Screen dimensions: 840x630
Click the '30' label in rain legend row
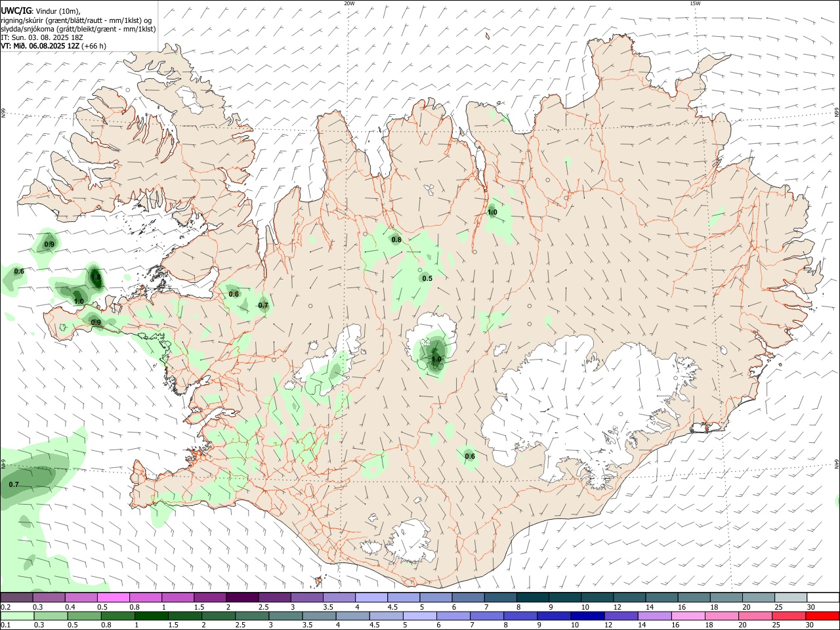[x=811, y=626]
